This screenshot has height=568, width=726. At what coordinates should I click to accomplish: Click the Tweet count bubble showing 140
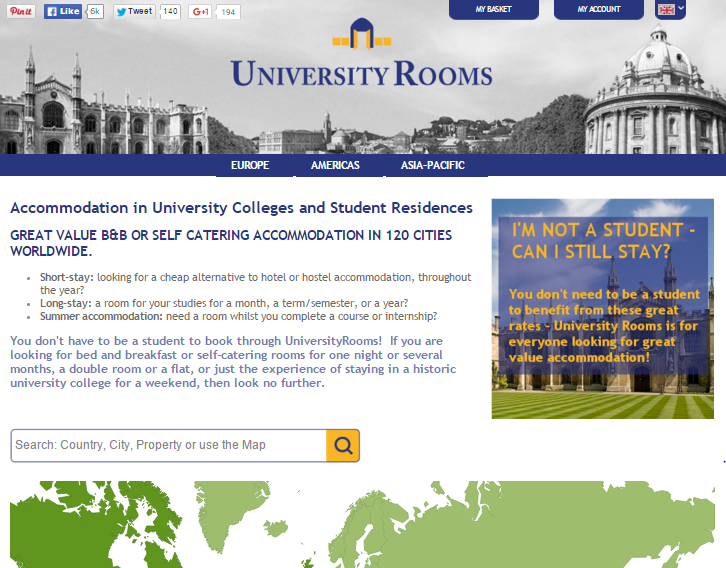point(170,12)
